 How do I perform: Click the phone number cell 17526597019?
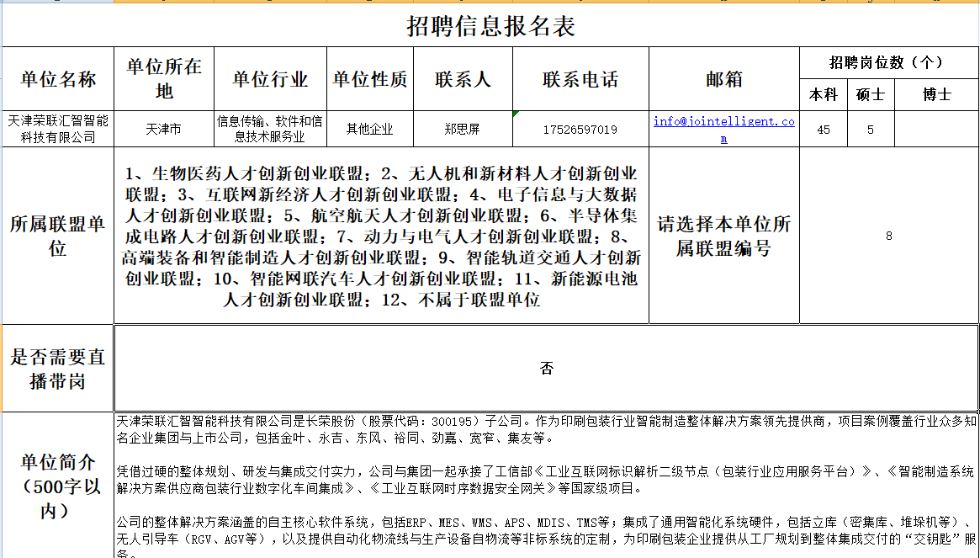coord(580,130)
